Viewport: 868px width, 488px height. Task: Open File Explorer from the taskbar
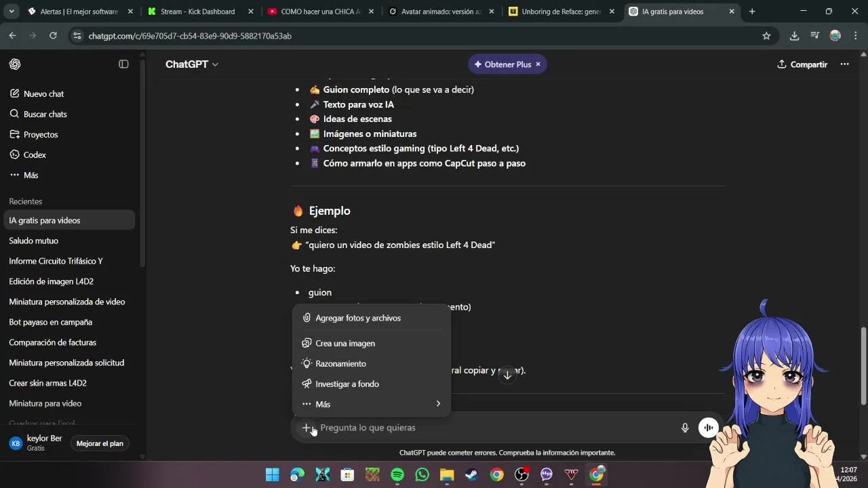[447, 474]
